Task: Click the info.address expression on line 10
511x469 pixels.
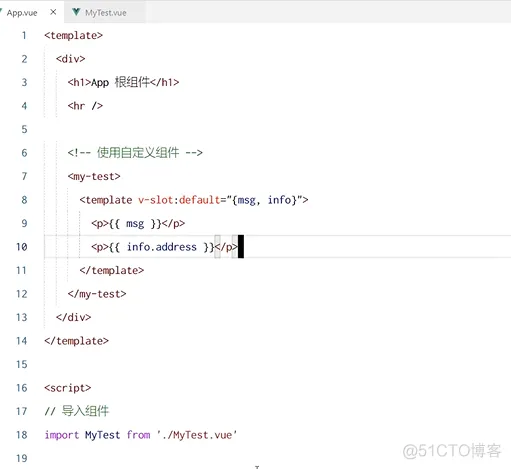Action: (x=162, y=247)
